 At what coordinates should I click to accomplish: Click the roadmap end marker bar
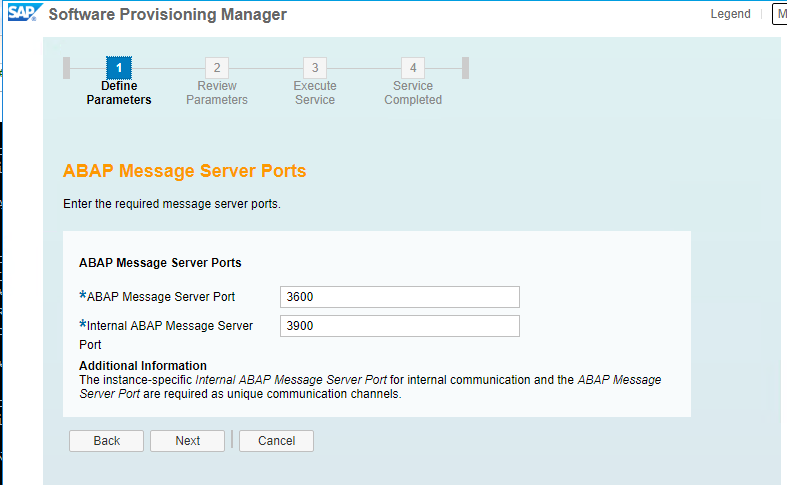[465, 68]
